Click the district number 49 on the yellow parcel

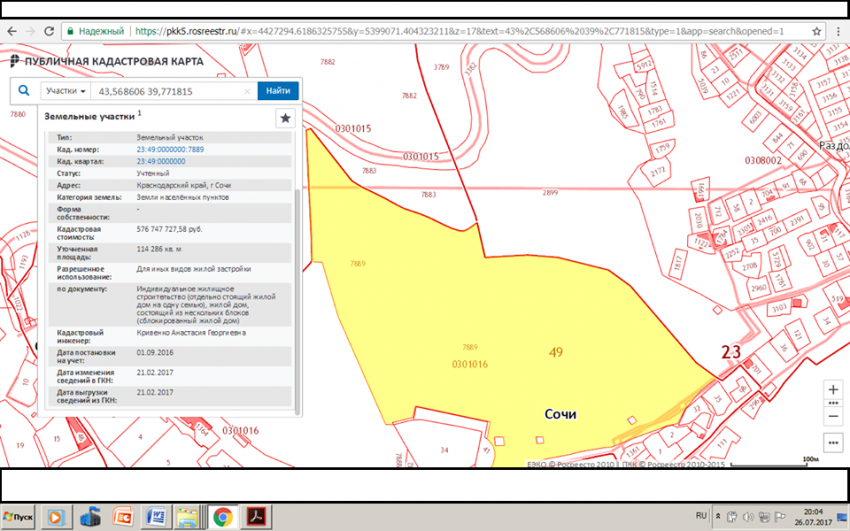556,352
